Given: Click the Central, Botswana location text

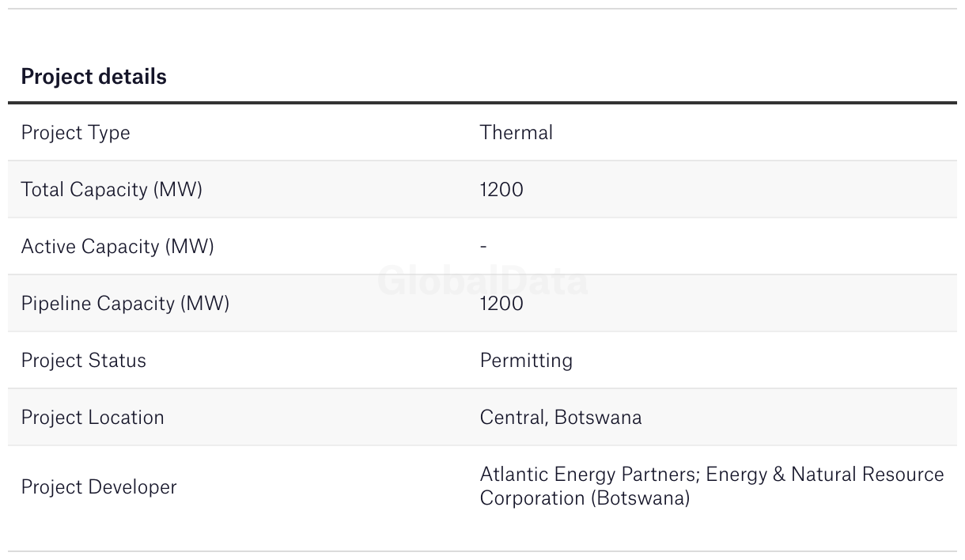Looking at the screenshot, I should tap(561, 418).
